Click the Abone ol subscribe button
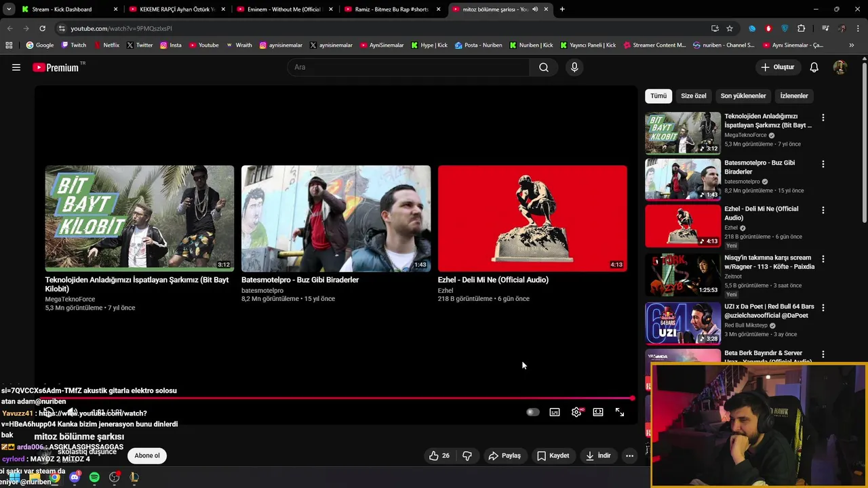The width and height of the screenshot is (868, 488). 147,455
